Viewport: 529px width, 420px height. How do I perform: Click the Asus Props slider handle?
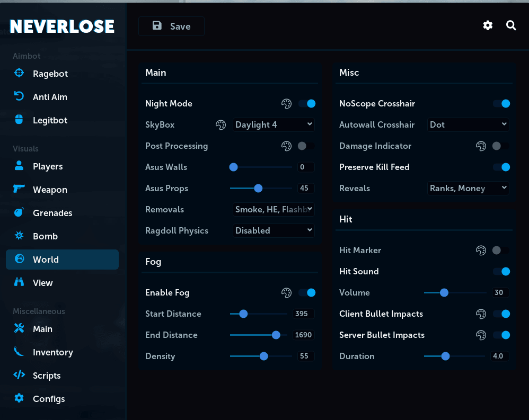(258, 189)
